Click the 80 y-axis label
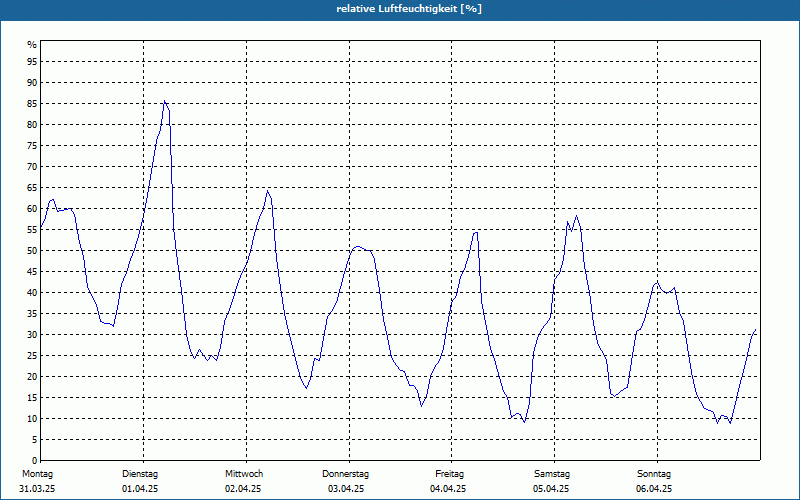Viewport: 800px width, 500px height. pyautogui.click(x=32, y=124)
